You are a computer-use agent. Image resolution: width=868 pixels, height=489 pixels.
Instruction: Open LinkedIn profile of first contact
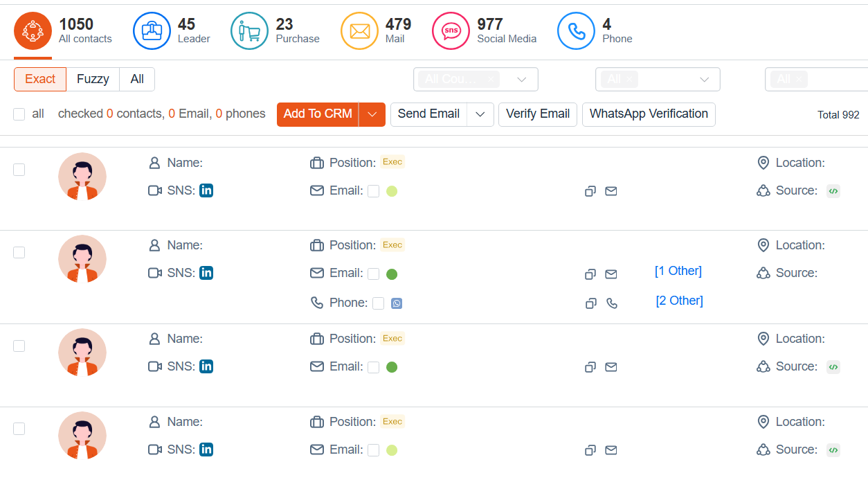(x=206, y=190)
